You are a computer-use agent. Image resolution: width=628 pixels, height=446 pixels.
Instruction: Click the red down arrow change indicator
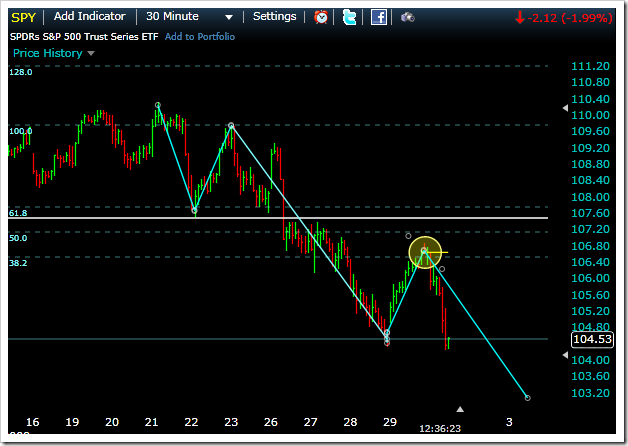[520, 18]
